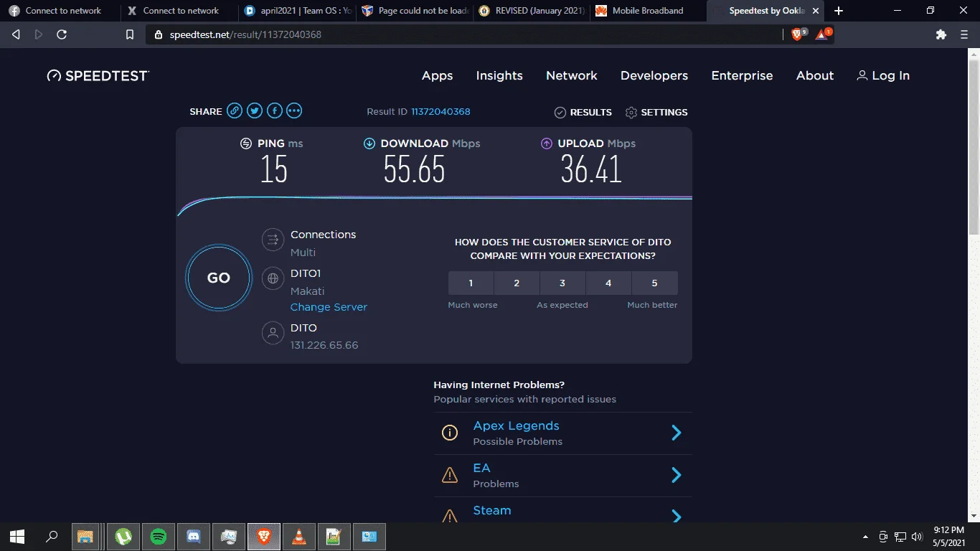Start test with the GO button

point(219,278)
